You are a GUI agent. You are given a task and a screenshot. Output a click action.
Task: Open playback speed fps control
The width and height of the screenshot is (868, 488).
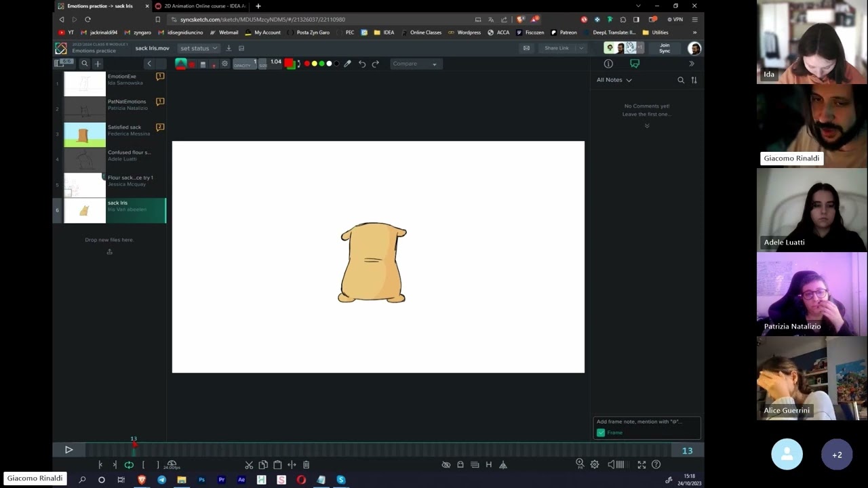coord(172,465)
